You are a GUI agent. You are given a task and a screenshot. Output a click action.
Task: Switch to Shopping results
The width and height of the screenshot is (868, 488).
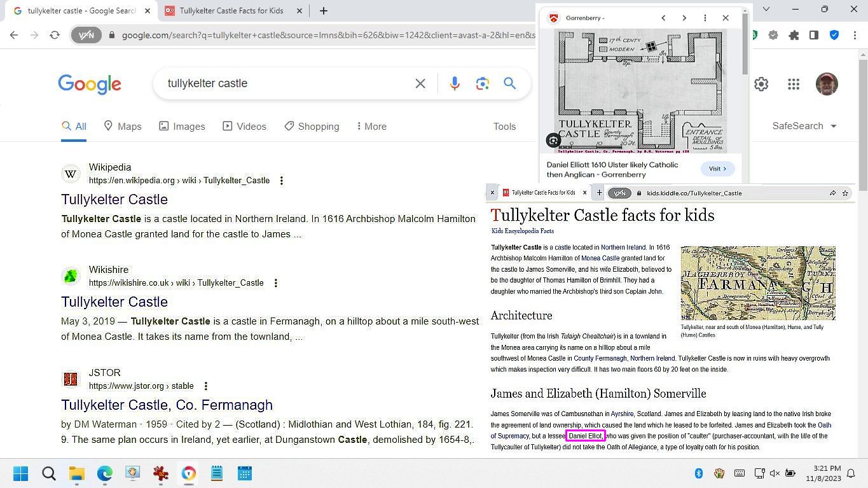point(312,127)
